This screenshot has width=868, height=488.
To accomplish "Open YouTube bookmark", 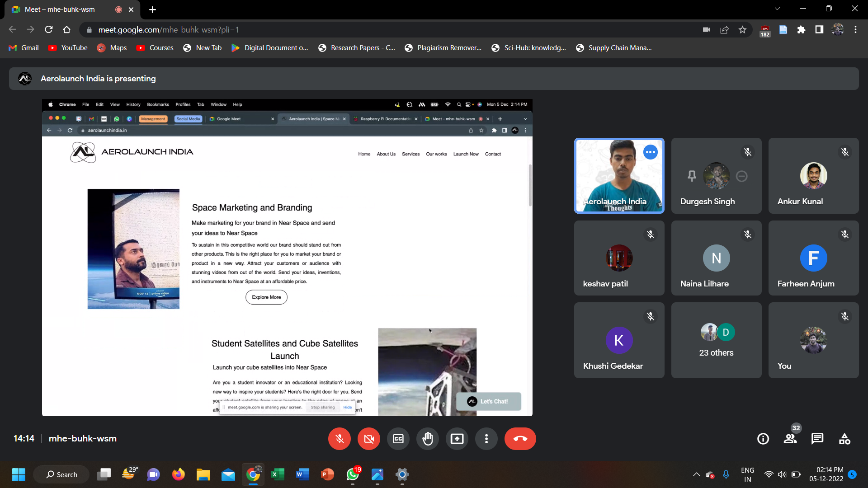I will point(68,48).
